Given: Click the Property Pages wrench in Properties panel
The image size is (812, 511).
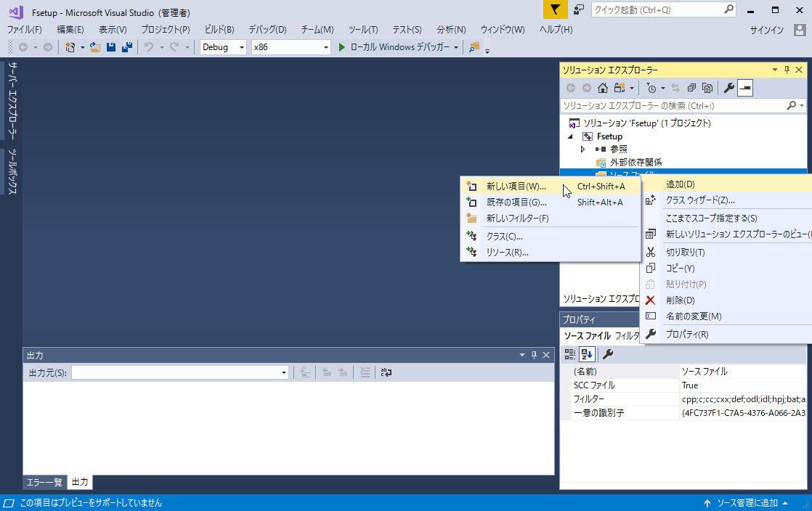Looking at the screenshot, I should [608, 354].
